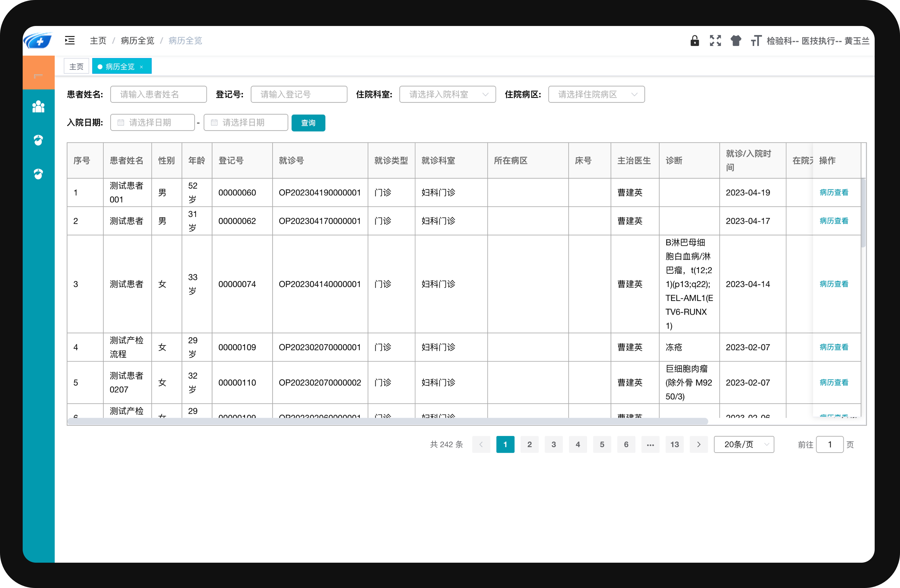
Task: Click the orange sidebar top item
Action: click(38, 73)
